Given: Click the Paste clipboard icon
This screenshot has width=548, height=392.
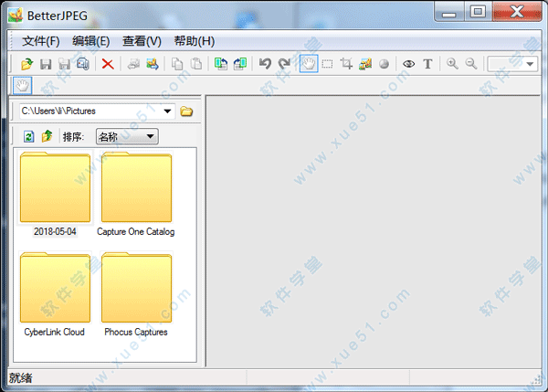Looking at the screenshot, I should point(196,64).
